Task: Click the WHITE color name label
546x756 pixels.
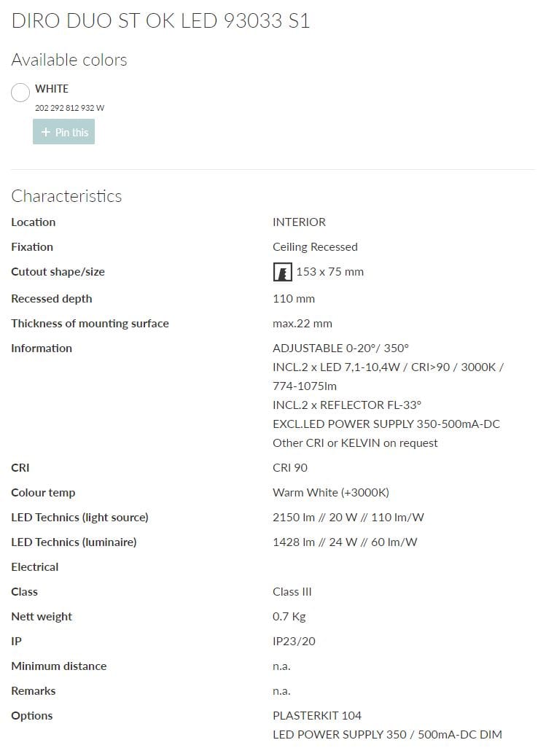Action: pyautogui.click(x=52, y=88)
